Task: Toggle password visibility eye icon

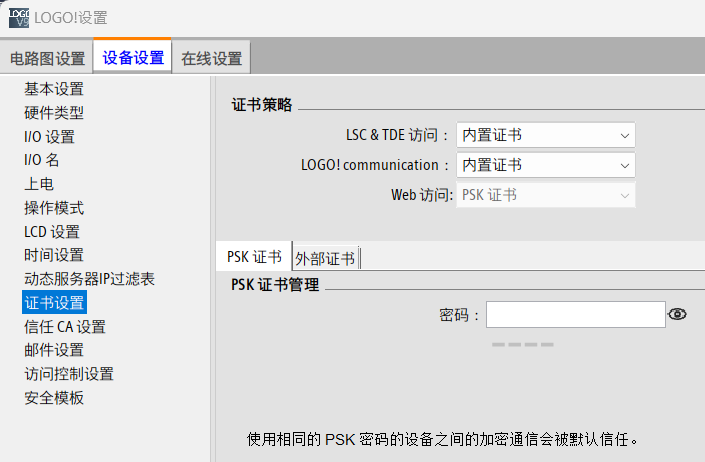Action: tap(677, 314)
